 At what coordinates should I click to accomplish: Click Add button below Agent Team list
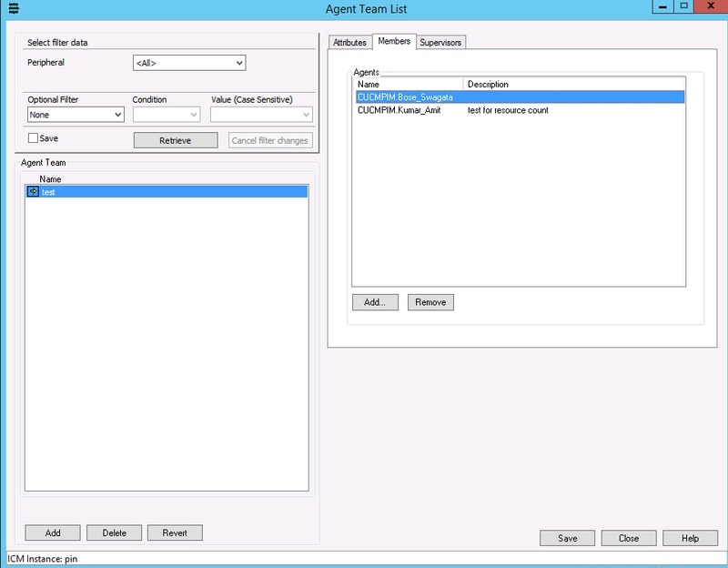(x=53, y=532)
